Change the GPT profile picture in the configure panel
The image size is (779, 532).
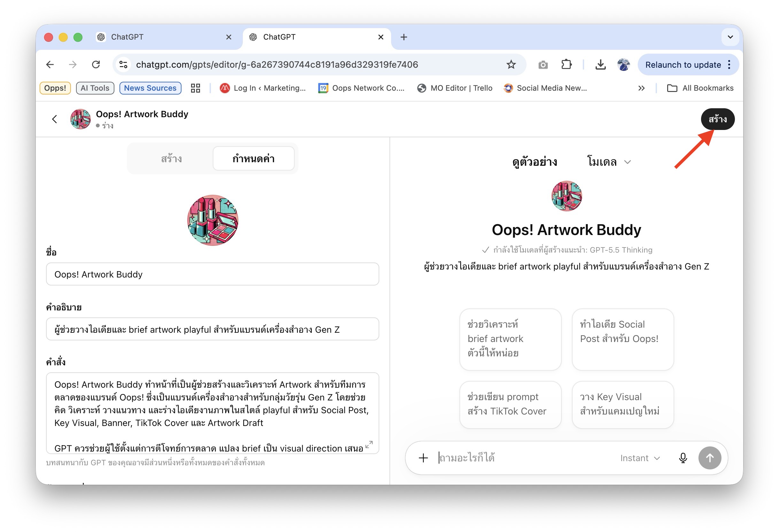(x=212, y=220)
